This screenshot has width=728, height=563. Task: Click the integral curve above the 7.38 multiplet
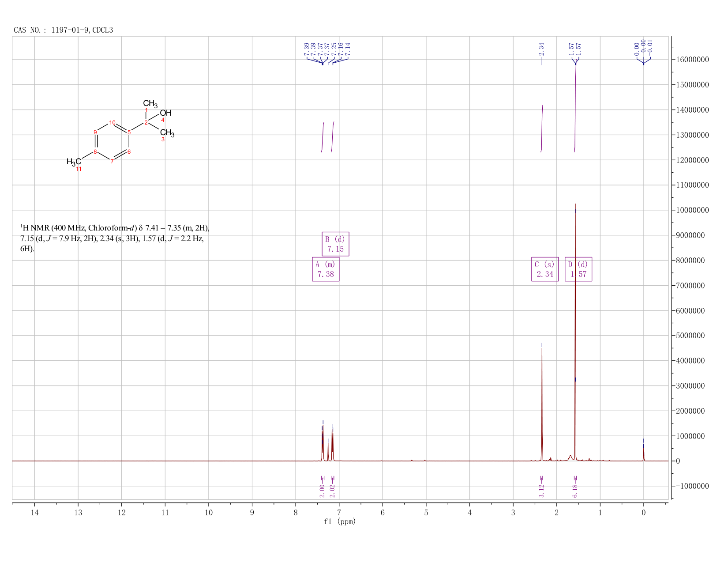[323, 137]
